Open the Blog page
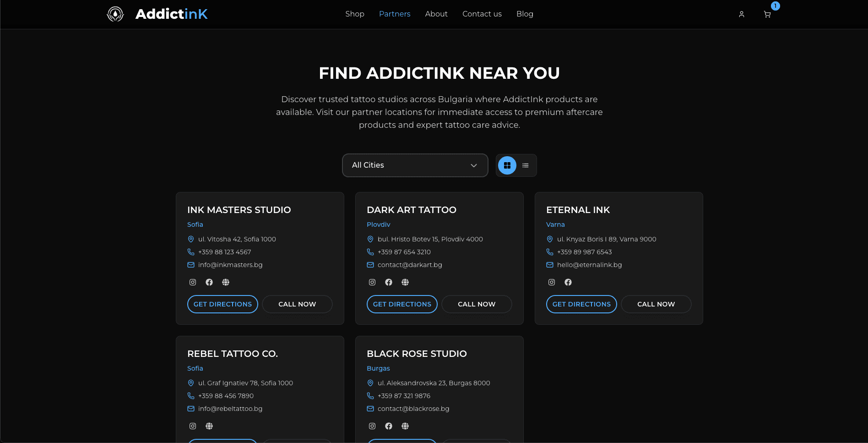 525,14
